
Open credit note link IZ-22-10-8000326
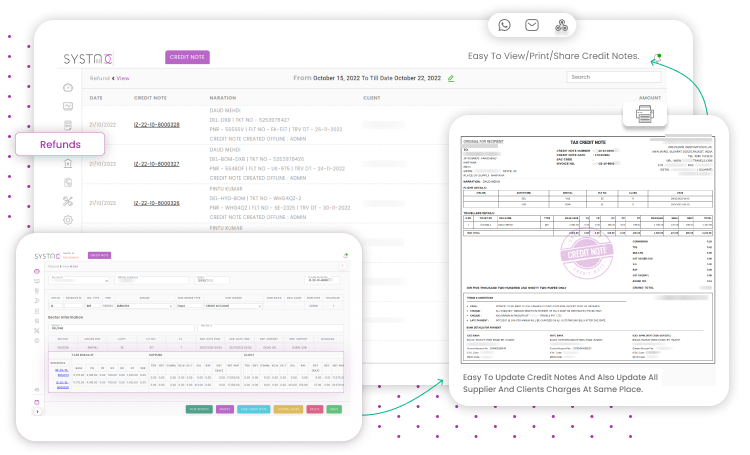click(156, 201)
